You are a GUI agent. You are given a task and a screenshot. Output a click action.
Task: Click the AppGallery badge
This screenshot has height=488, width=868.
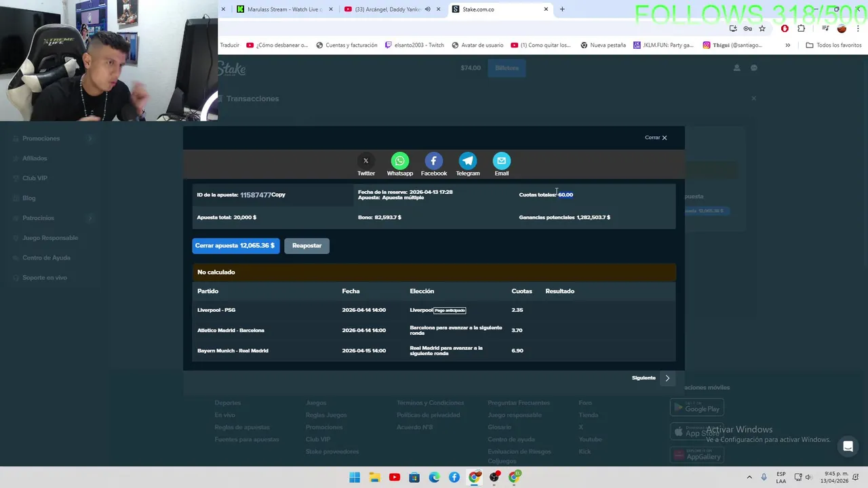[x=697, y=455]
